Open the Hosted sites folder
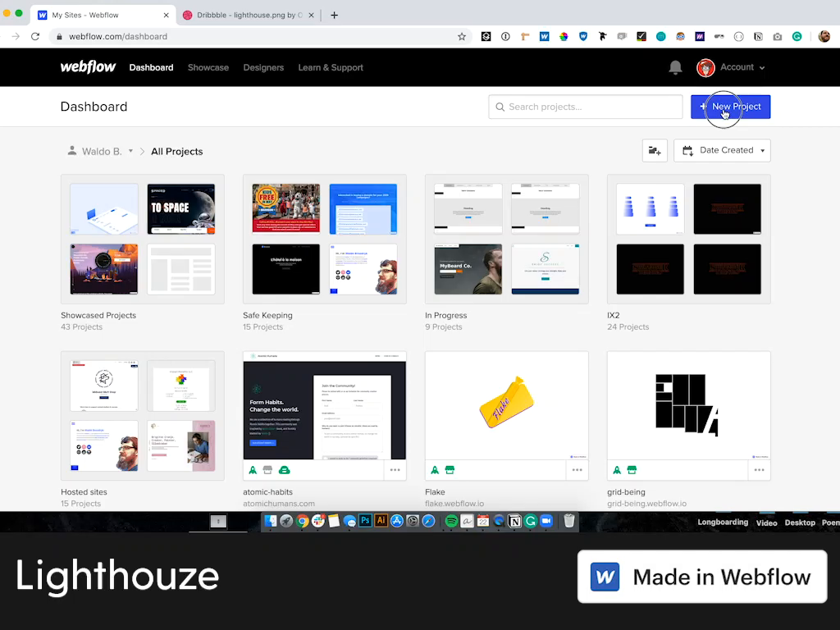The height and width of the screenshot is (630, 840). click(143, 416)
